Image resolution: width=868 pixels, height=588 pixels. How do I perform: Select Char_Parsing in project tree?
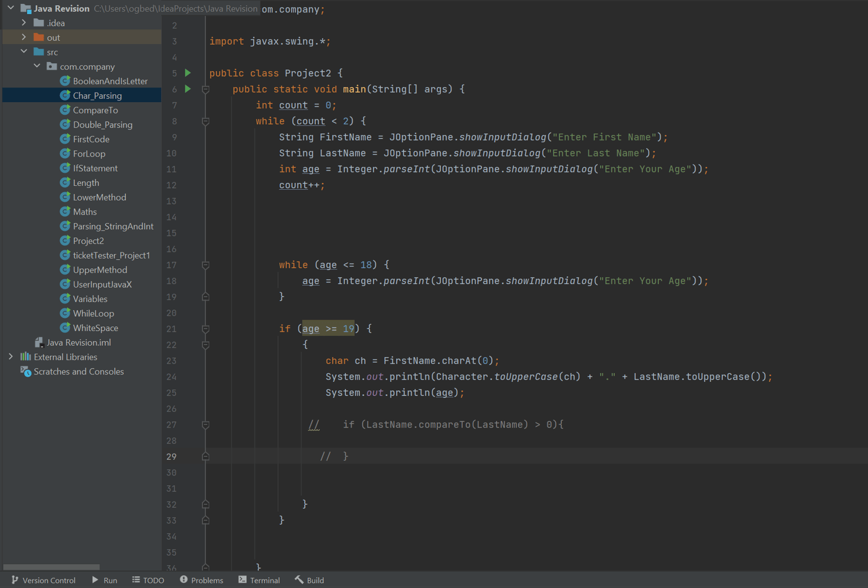point(97,95)
